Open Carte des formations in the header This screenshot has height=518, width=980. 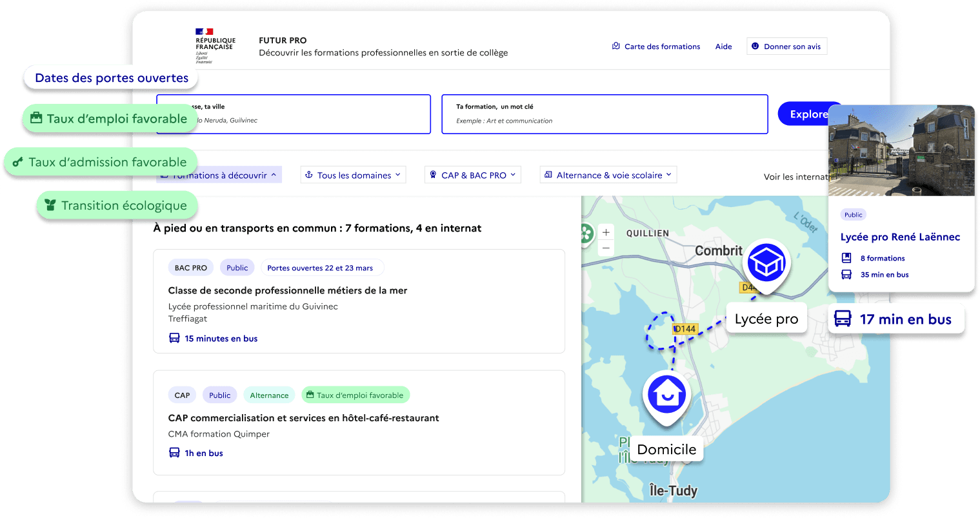click(656, 46)
